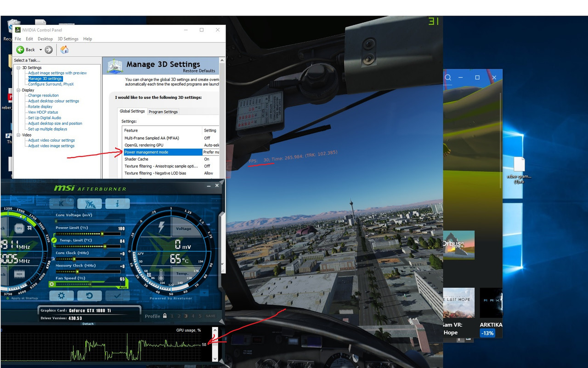
Task: Select Afterburner profile slot 5
Action: pyautogui.click(x=200, y=316)
